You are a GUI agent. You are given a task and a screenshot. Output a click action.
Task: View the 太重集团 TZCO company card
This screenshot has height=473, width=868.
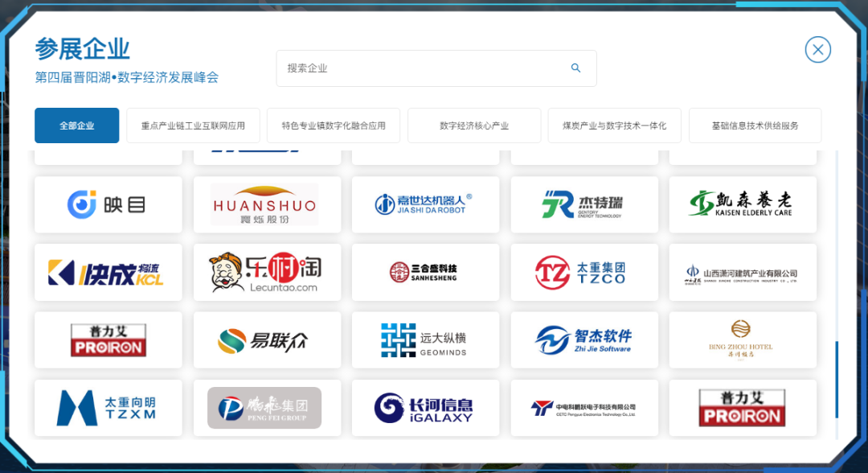584,273
